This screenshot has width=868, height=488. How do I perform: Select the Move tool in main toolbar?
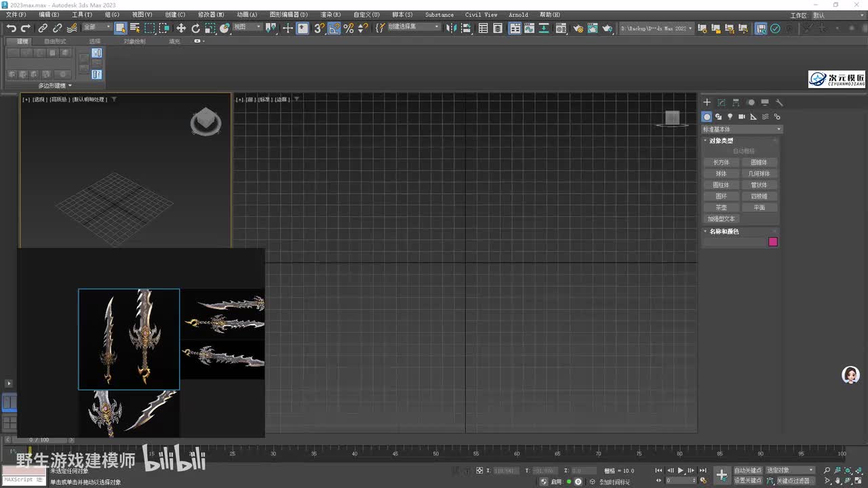pyautogui.click(x=181, y=28)
